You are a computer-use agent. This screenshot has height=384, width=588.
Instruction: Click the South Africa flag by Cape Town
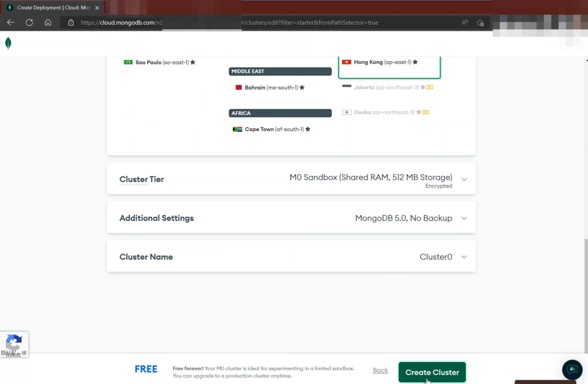237,129
